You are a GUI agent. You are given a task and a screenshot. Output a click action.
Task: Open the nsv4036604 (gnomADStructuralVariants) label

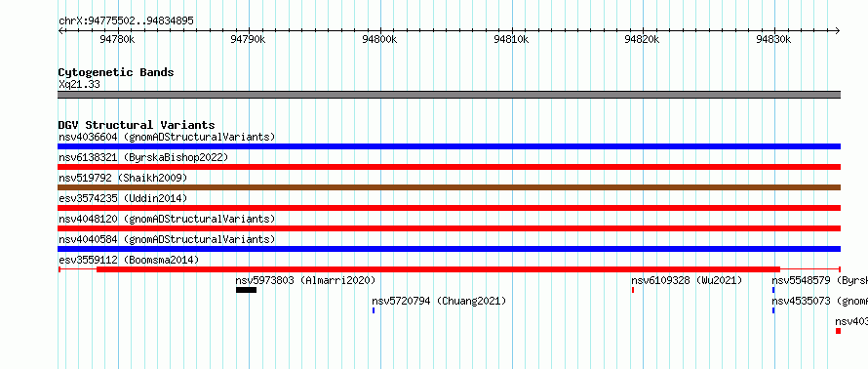(x=167, y=137)
